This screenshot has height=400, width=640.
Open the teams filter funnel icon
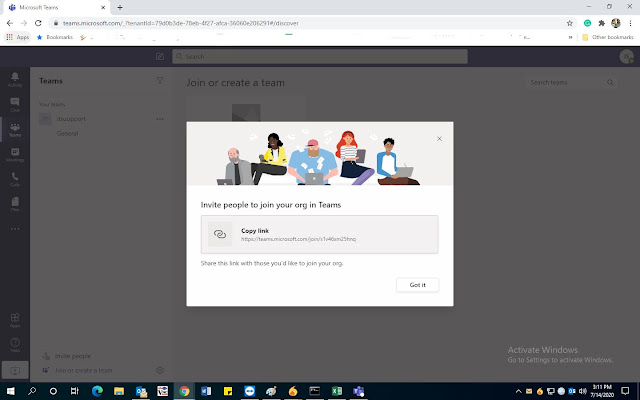tap(160, 81)
